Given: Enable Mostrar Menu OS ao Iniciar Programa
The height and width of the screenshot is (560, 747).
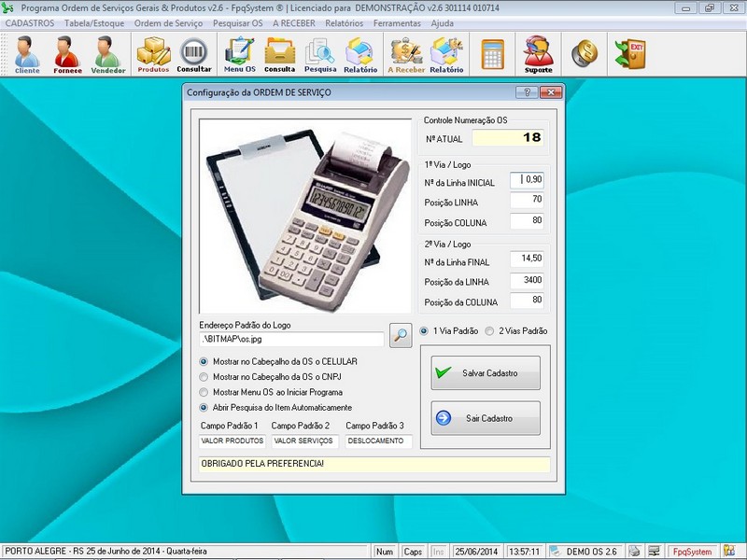Looking at the screenshot, I should tap(204, 392).
